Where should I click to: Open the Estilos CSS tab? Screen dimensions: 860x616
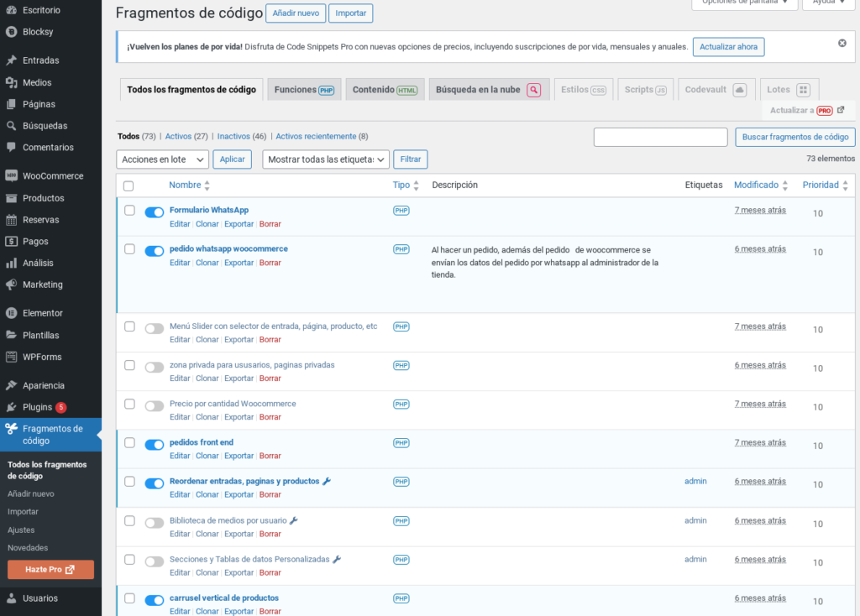point(584,89)
